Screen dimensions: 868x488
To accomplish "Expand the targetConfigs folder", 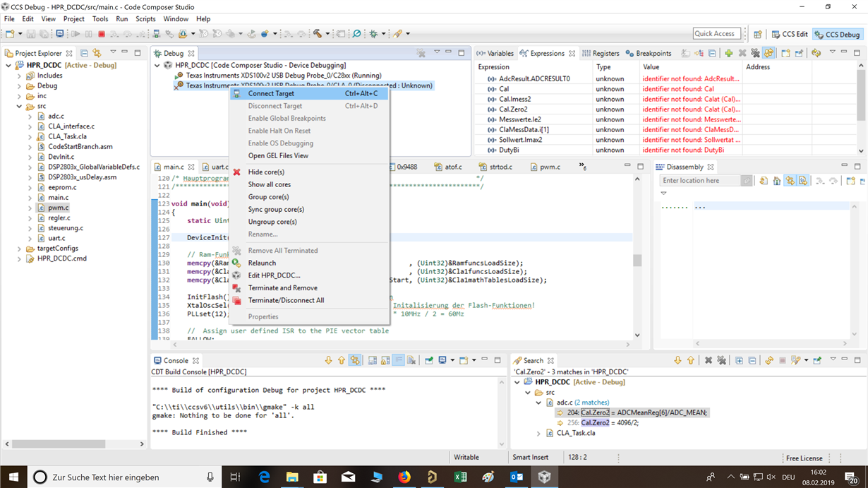I will pyautogui.click(x=20, y=249).
